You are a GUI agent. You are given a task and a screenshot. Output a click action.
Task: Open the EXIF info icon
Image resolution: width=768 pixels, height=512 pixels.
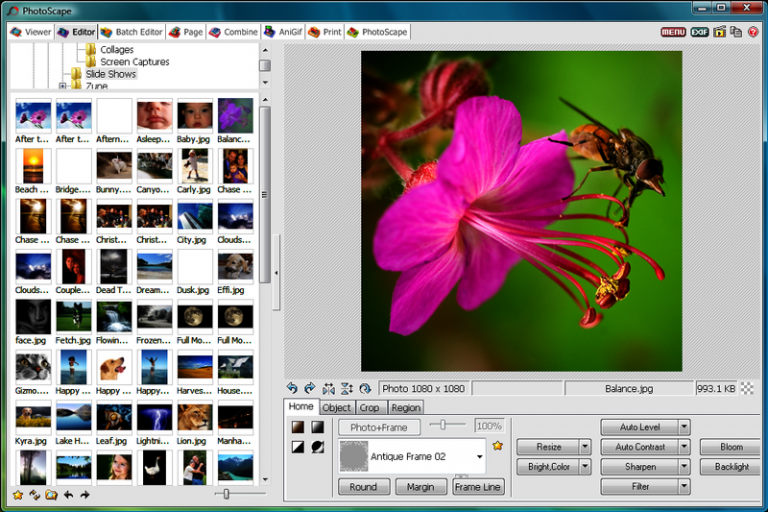pyautogui.click(x=698, y=32)
